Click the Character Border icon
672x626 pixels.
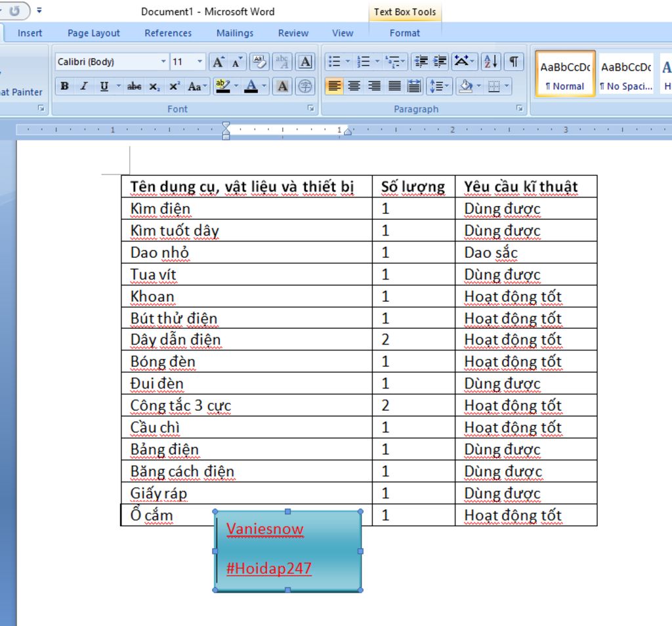305,62
